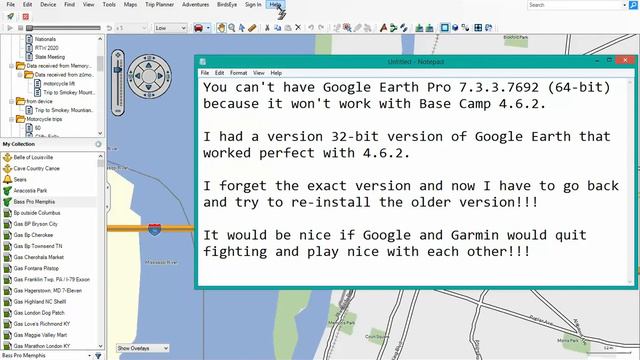Pan map down with compass arrow
Screen dimensions: 640x360
coord(149,87)
